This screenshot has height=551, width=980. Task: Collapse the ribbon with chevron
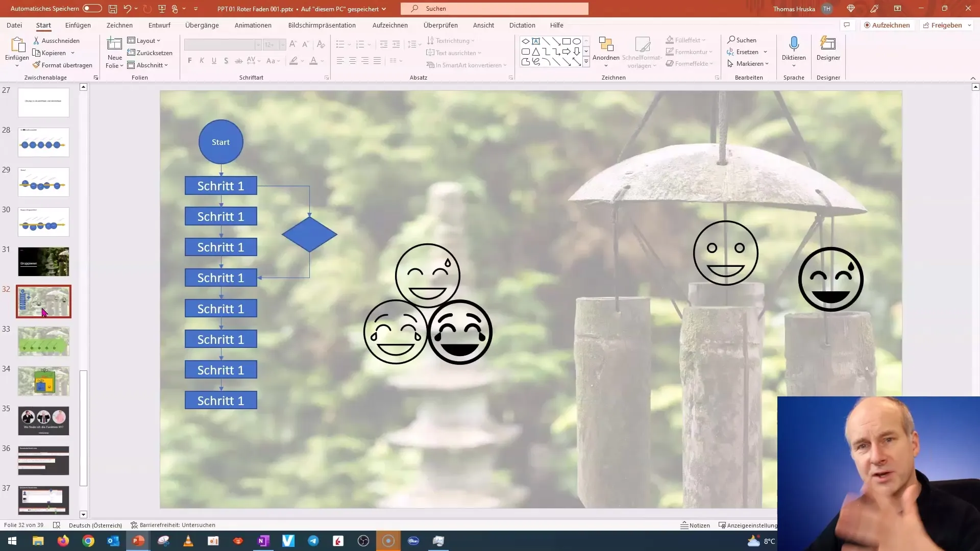click(x=973, y=78)
